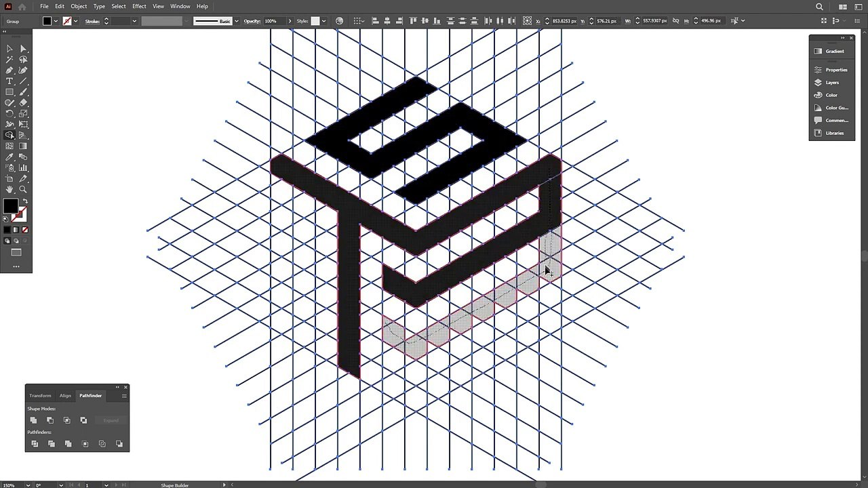
Task: Open the search icon in title bar
Action: pos(819,7)
